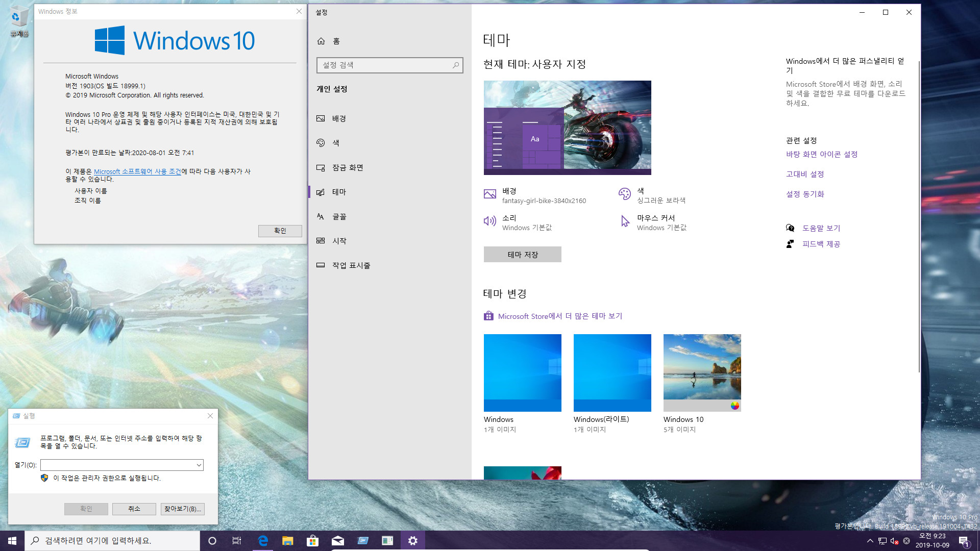This screenshot has height=551, width=980.
Task: Click the 소리 speaker icon under current theme
Action: [490, 221]
